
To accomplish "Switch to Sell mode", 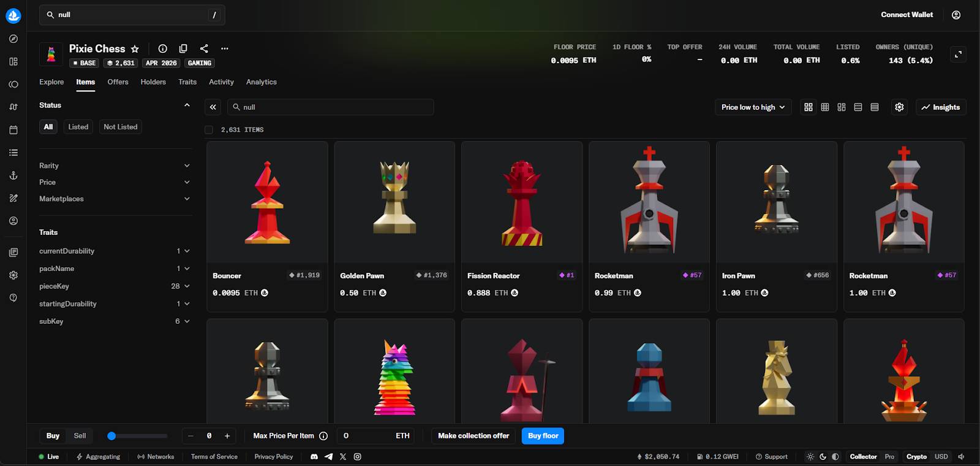I will (x=80, y=436).
